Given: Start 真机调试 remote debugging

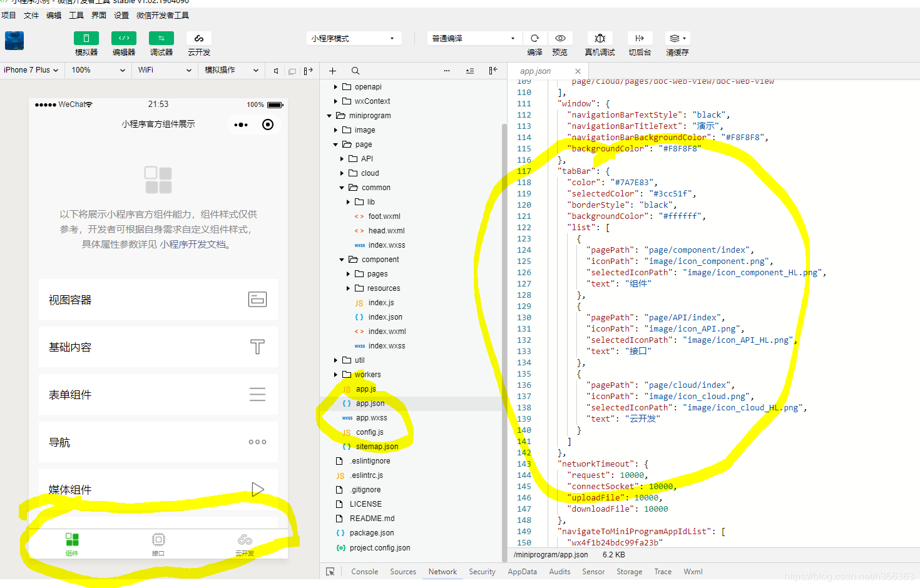Looking at the screenshot, I should pyautogui.click(x=600, y=38).
